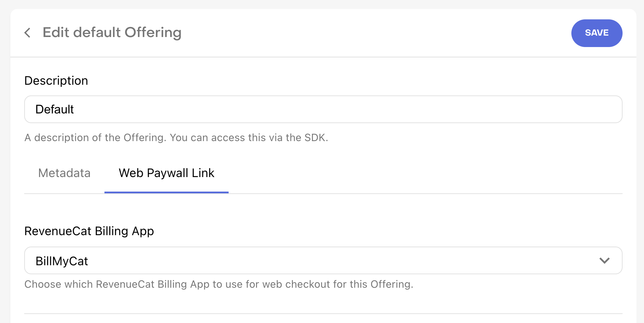The image size is (644, 323).
Task: Focus the Description input field
Action: (x=323, y=109)
